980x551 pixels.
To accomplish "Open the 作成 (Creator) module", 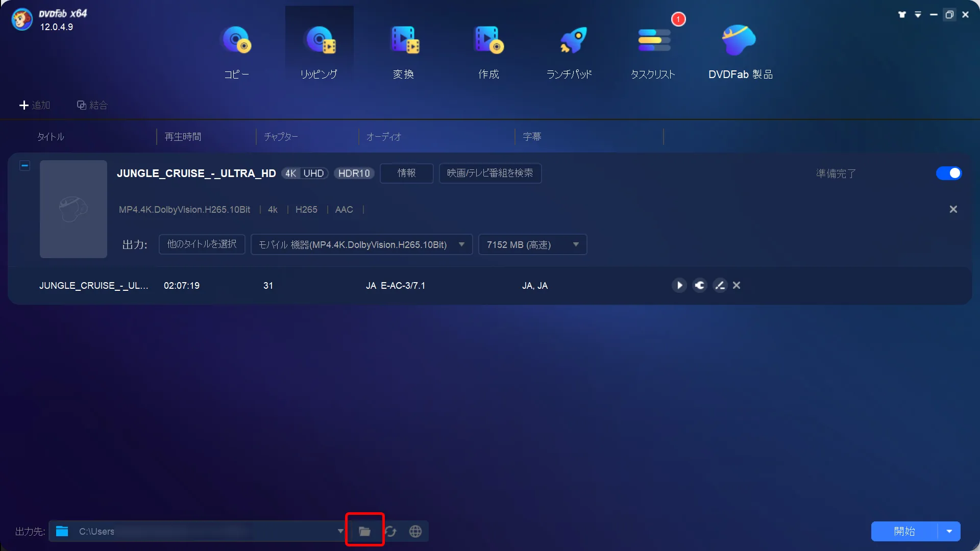I will point(488,52).
